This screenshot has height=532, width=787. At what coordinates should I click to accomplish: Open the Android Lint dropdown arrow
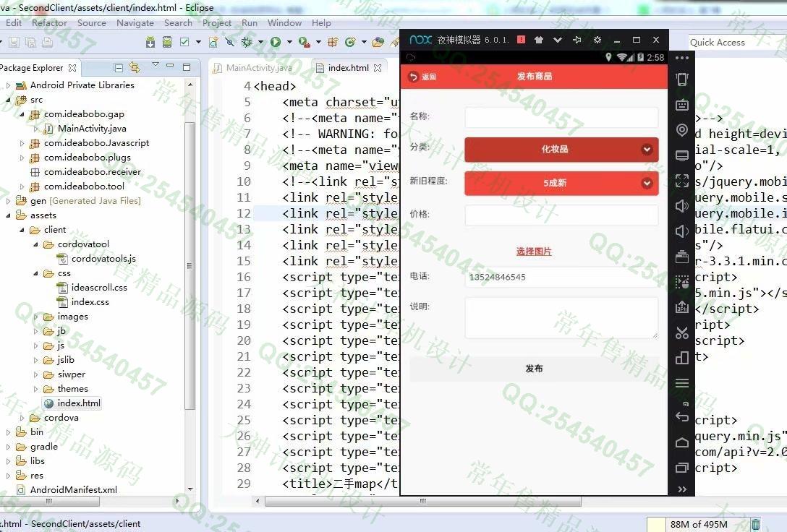coord(198,42)
